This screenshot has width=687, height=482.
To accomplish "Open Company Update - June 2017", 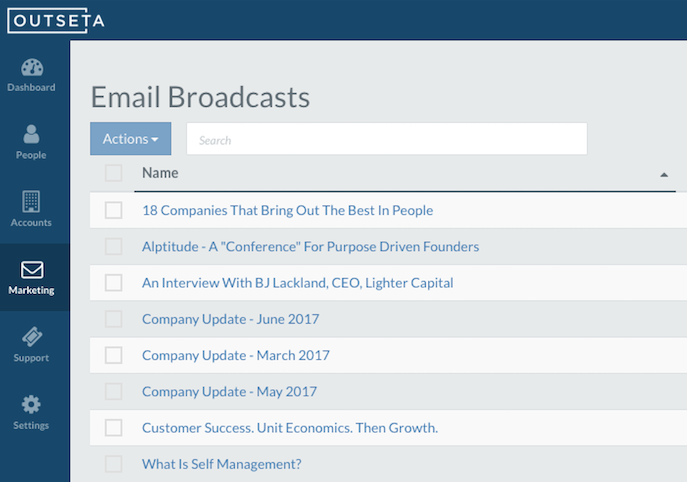I will pyautogui.click(x=230, y=319).
